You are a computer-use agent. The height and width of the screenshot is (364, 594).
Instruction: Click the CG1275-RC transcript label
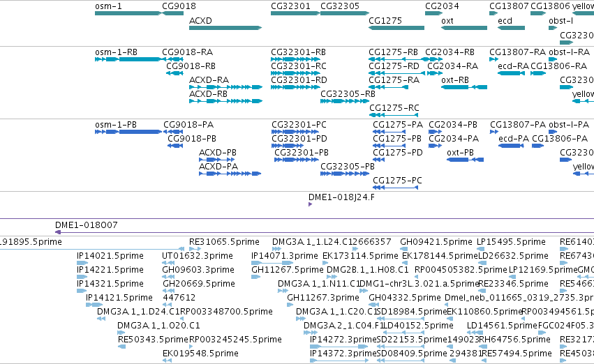click(394, 108)
